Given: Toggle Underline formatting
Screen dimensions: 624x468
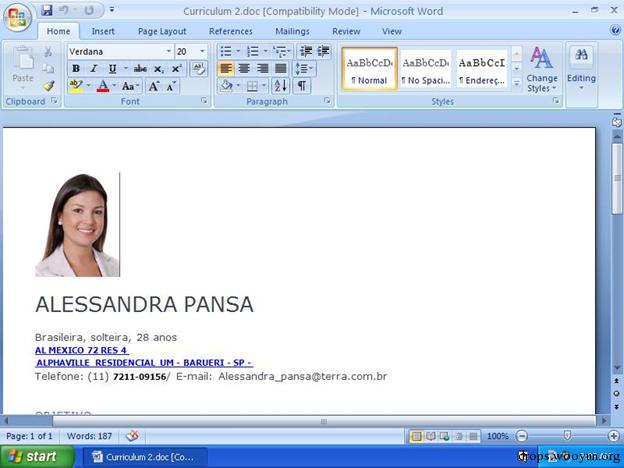Looking at the screenshot, I should 112,69.
